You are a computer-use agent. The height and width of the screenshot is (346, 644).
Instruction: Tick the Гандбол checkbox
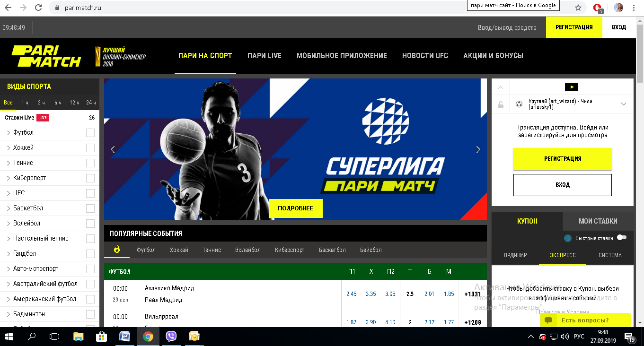90,254
